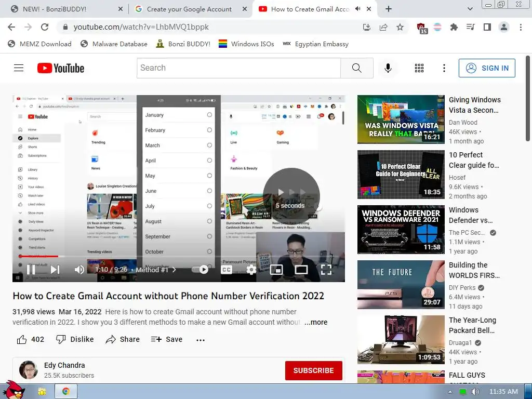Open the Chrome profile avatar
Viewport: 532px width, 399px height.
click(x=504, y=27)
